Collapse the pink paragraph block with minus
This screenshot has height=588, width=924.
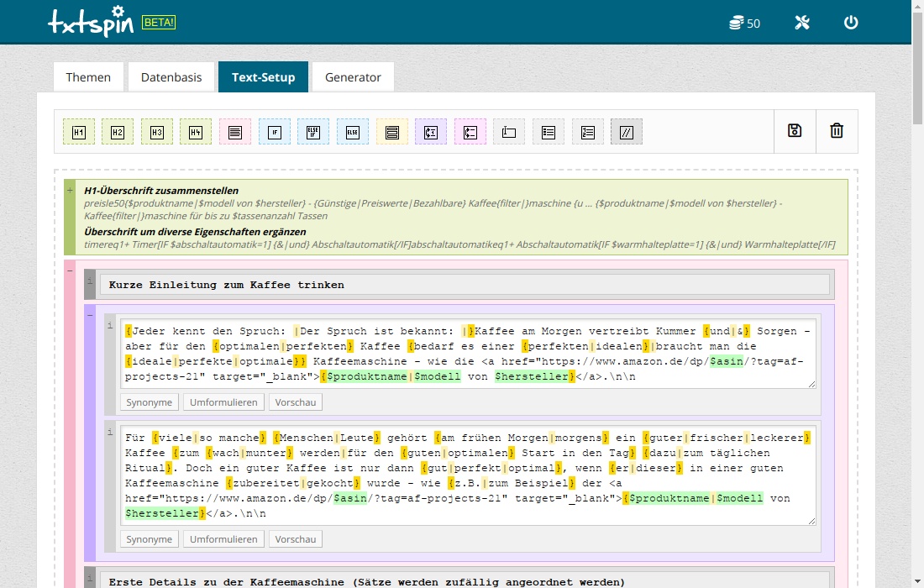click(70, 270)
